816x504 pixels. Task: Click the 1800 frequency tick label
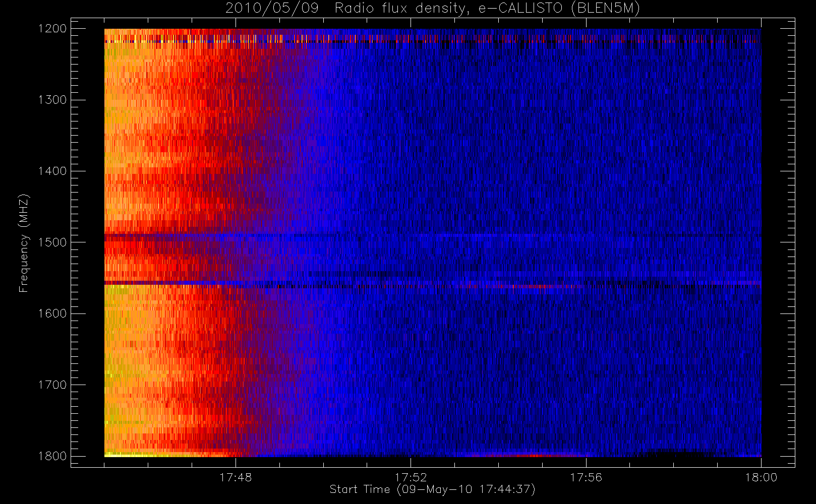click(52, 456)
